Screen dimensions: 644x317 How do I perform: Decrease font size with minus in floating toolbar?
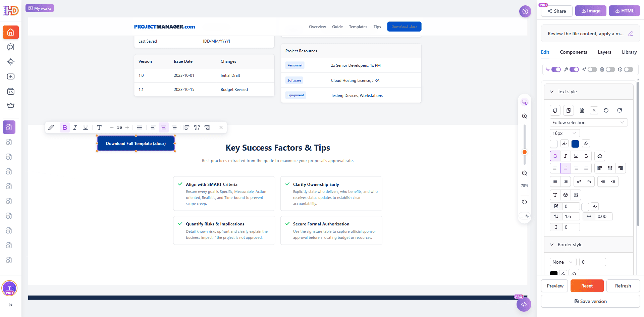click(x=112, y=127)
